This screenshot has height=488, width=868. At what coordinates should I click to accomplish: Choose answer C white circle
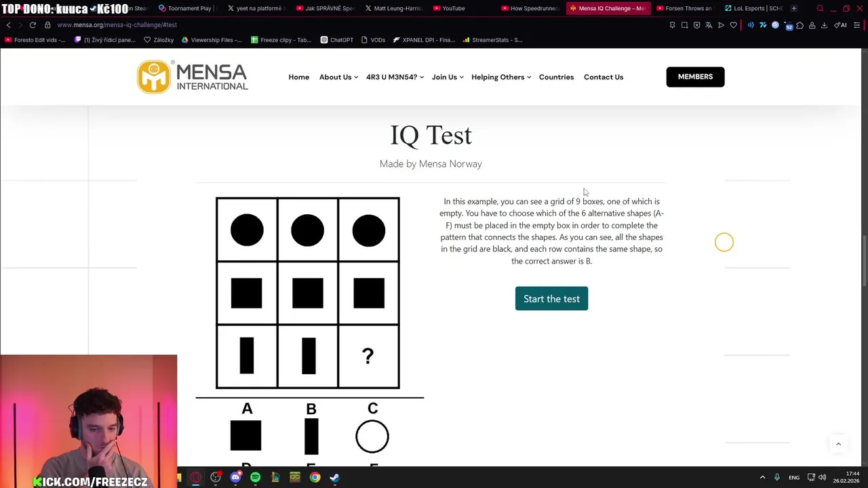coord(372,436)
